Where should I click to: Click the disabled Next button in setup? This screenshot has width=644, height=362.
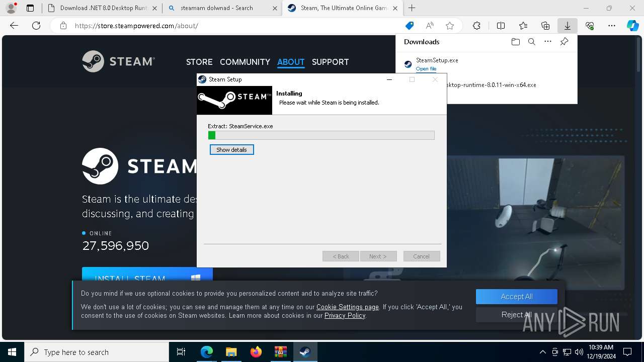tap(378, 256)
